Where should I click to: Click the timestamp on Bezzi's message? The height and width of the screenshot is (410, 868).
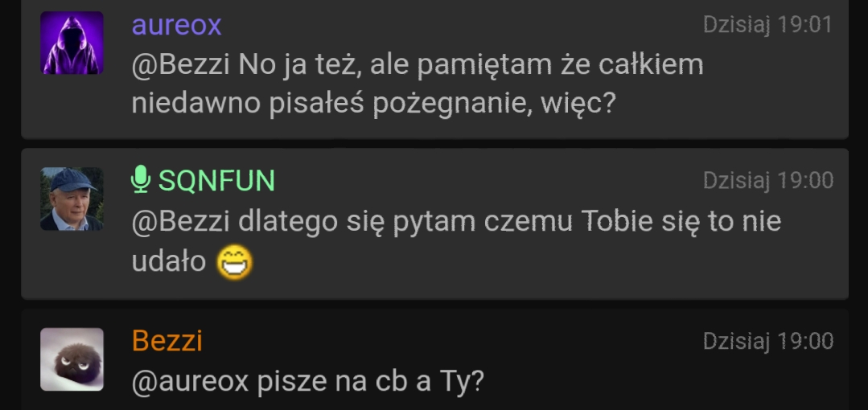(767, 342)
